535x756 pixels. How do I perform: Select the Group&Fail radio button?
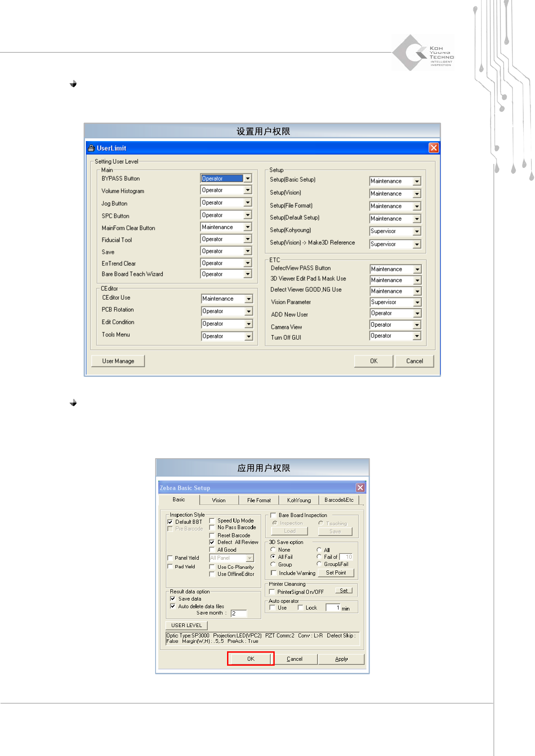pos(319,564)
